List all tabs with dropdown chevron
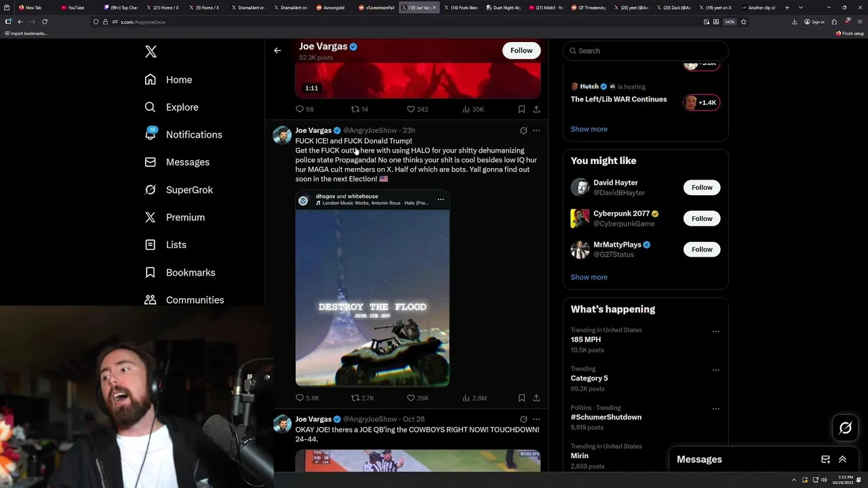Viewport: 868px width, 488px height. (x=801, y=7)
